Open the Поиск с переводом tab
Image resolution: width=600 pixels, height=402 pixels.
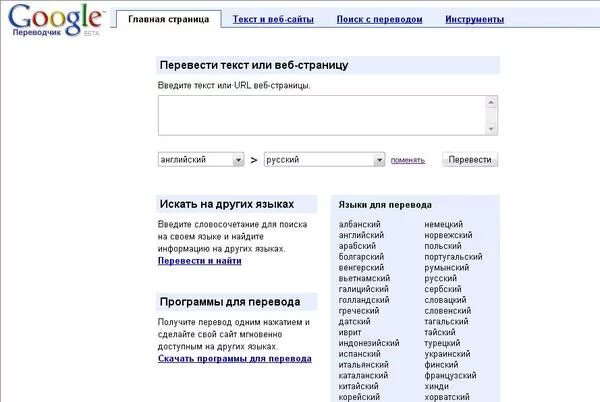380,19
